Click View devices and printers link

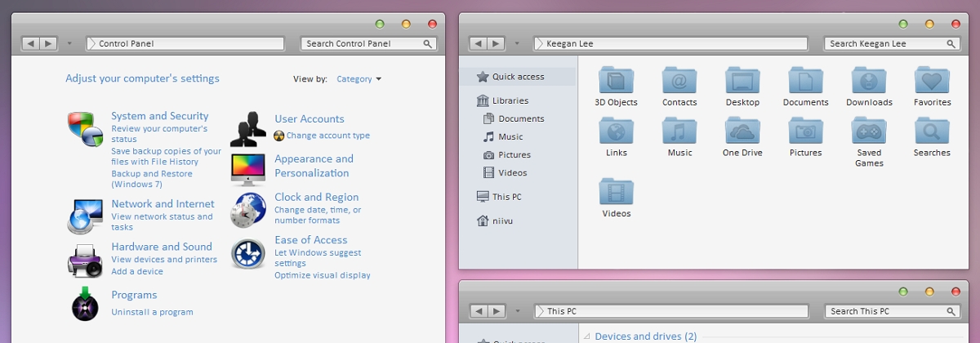click(164, 260)
